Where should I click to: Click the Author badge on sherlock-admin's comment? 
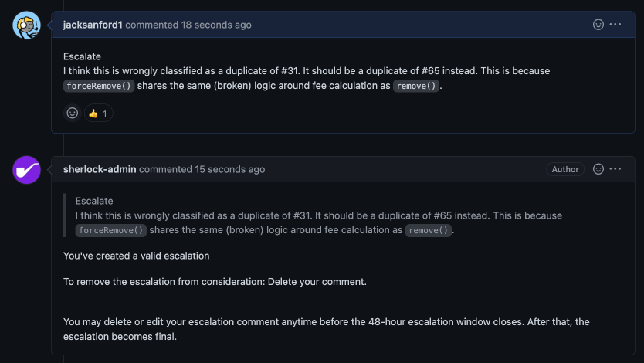(x=565, y=169)
